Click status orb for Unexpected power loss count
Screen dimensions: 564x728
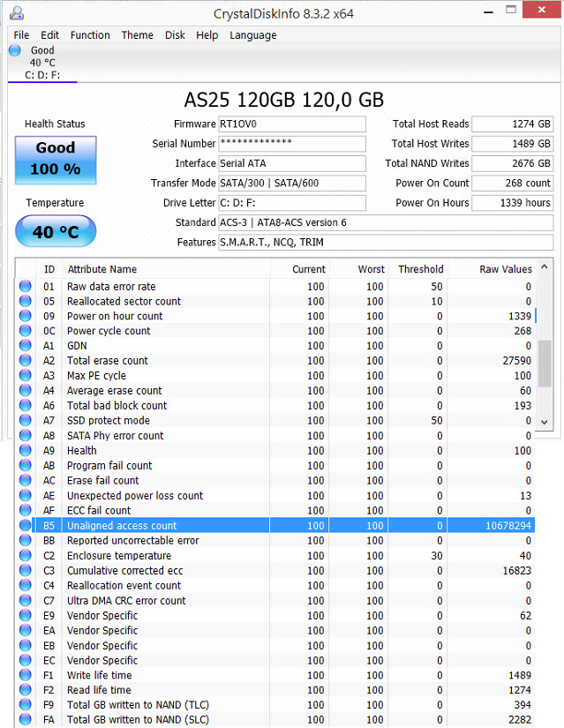25,495
